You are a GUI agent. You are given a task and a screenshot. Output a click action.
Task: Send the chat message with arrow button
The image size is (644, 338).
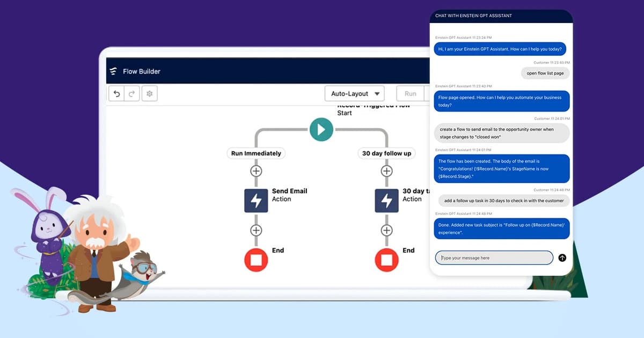(562, 258)
